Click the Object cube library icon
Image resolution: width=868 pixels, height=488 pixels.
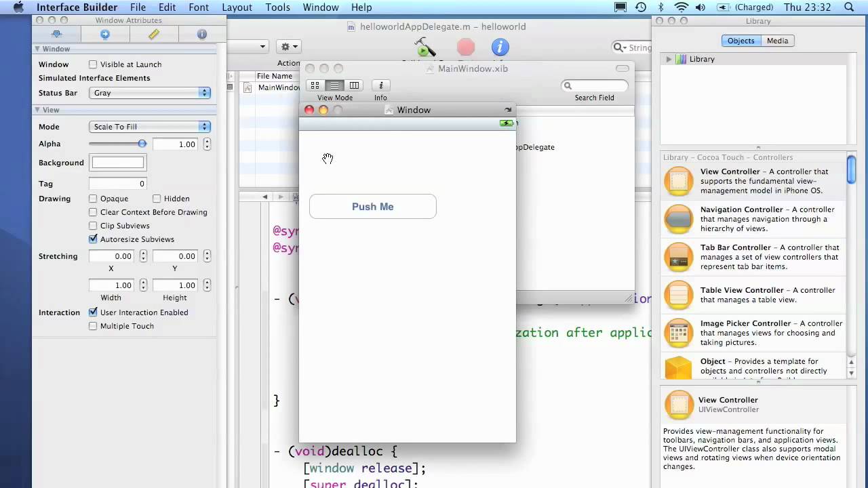click(679, 368)
